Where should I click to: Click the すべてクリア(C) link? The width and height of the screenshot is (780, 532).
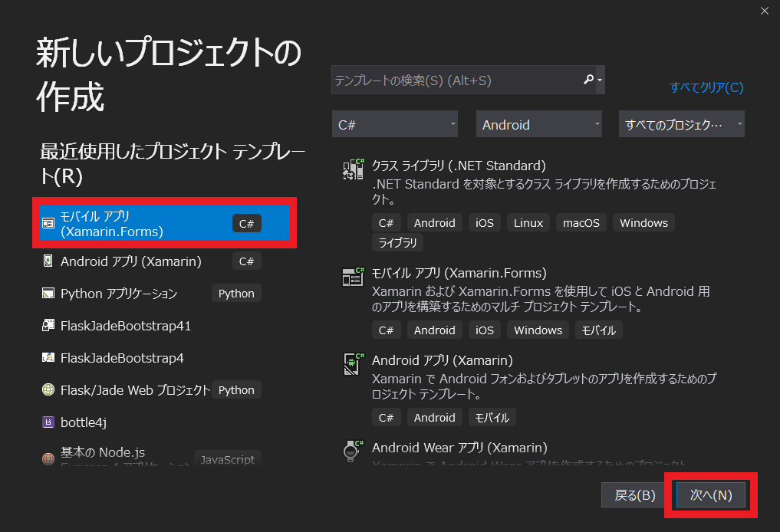pyautogui.click(x=706, y=87)
